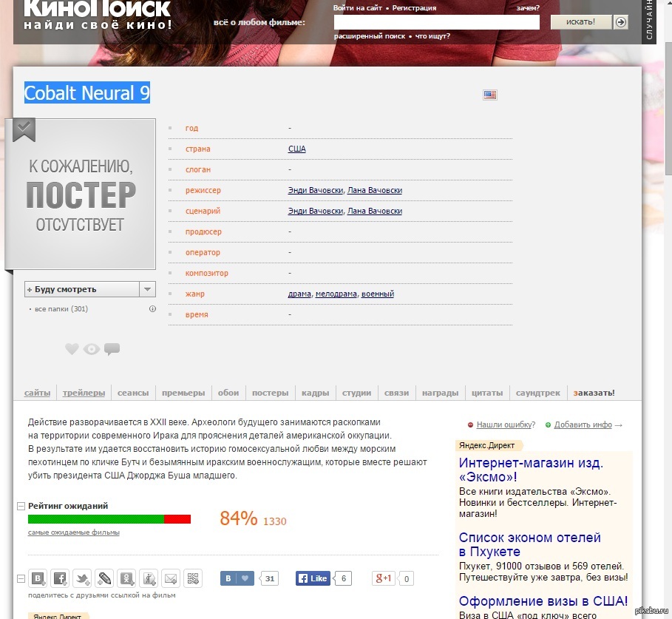Open the QR code share icon
672x619 pixels.
click(x=193, y=578)
